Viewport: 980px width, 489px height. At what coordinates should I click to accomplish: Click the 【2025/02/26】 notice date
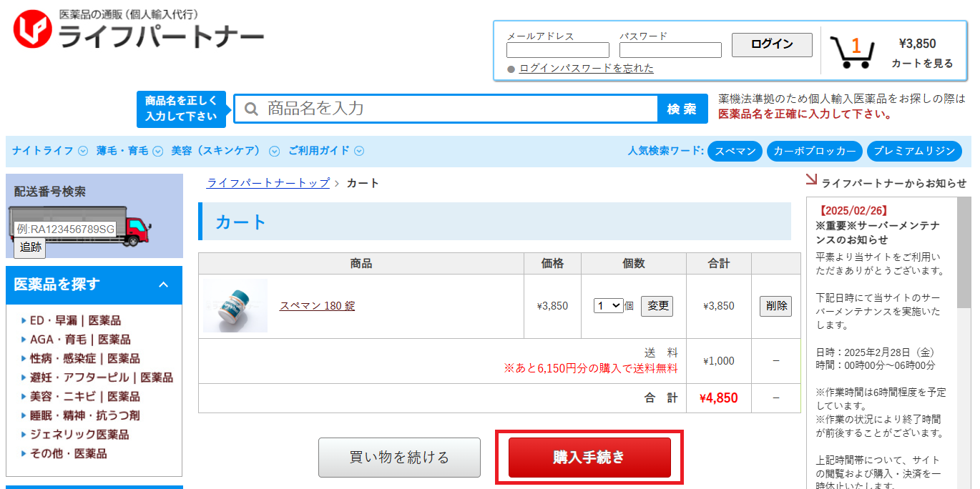click(x=853, y=211)
